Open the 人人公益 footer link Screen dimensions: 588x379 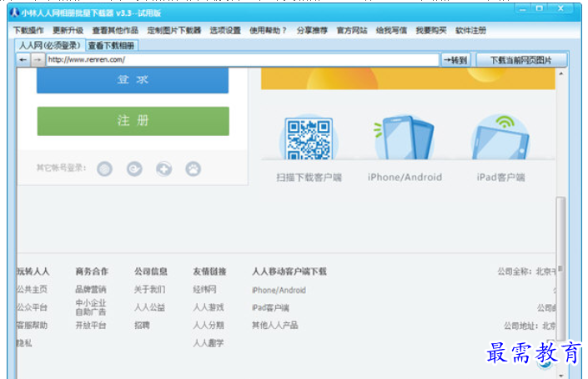click(x=149, y=307)
